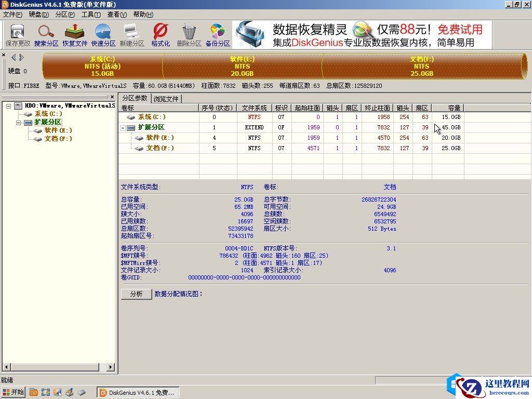Switch to the 浏览文件 tab
Screen dimensions: 532x399
(x=166, y=98)
